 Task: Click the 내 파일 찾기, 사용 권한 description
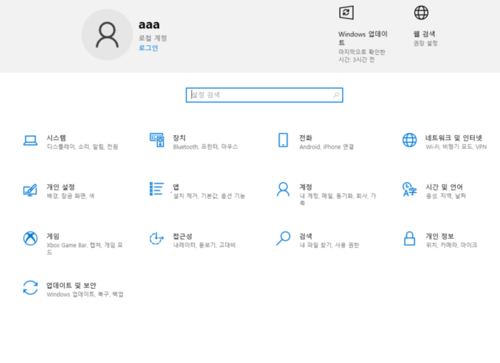tap(329, 245)
